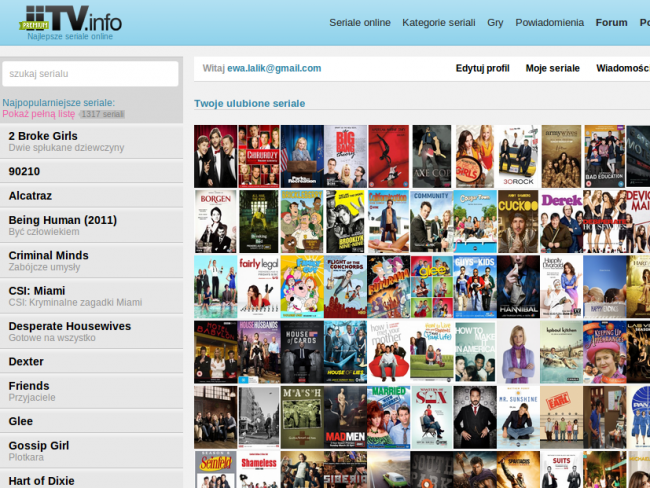Select CSI: Miami in sidebar list

point(91,296)
